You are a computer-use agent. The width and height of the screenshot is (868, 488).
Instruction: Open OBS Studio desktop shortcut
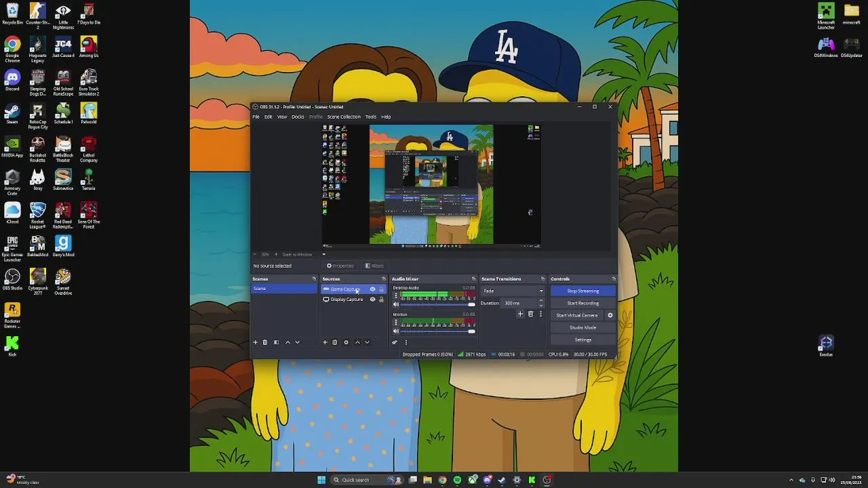(x=12, y=280)
